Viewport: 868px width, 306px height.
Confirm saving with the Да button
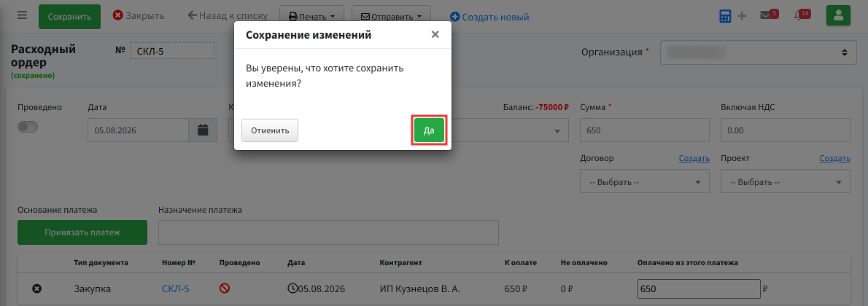click(429, 130)
